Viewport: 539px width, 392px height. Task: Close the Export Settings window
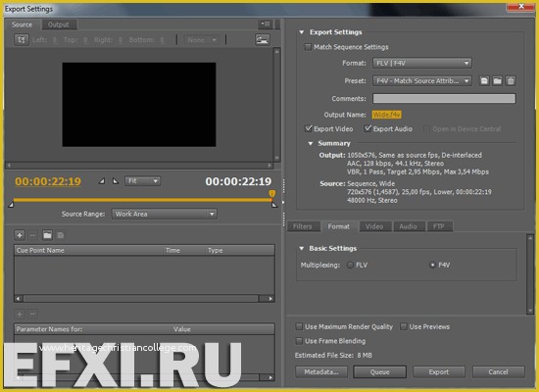[x=520, y=7]
